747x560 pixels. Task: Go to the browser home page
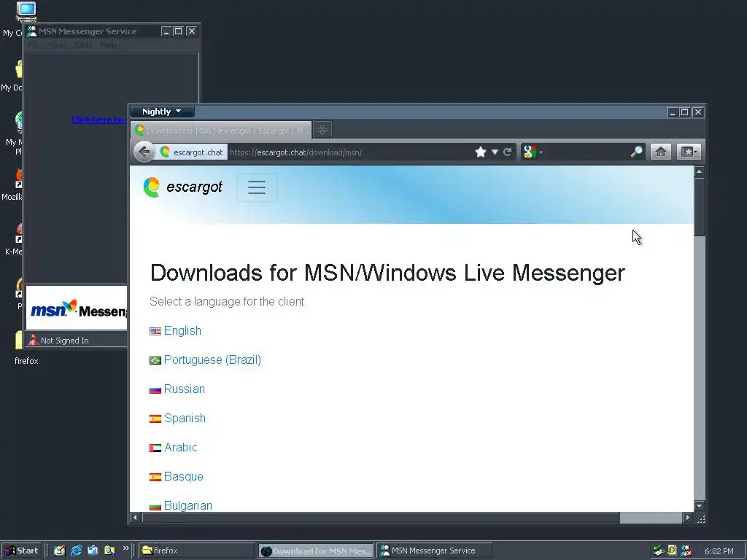660,152
